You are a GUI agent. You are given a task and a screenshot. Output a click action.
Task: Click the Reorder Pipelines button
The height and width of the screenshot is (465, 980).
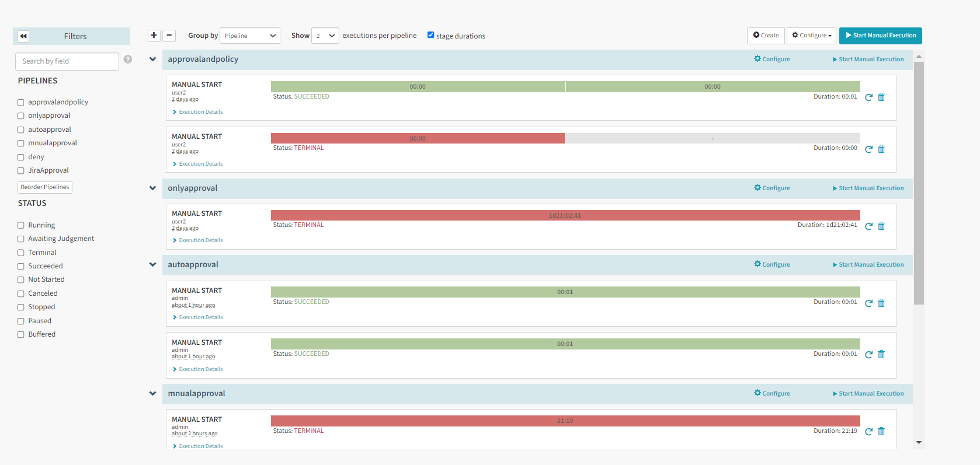click(45, 187)
